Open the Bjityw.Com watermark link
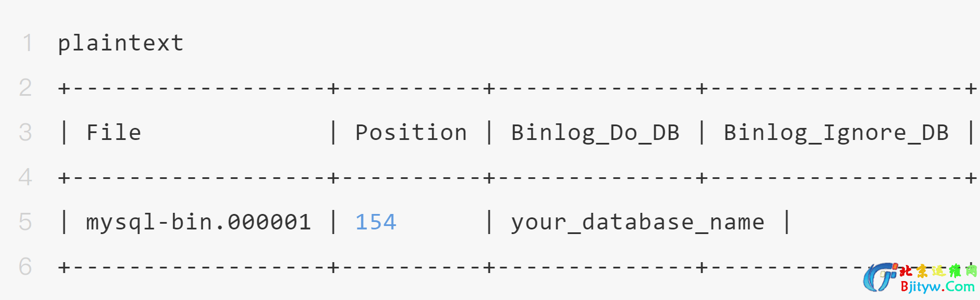This screenshot has height=300, width=980. coord(938,287)
